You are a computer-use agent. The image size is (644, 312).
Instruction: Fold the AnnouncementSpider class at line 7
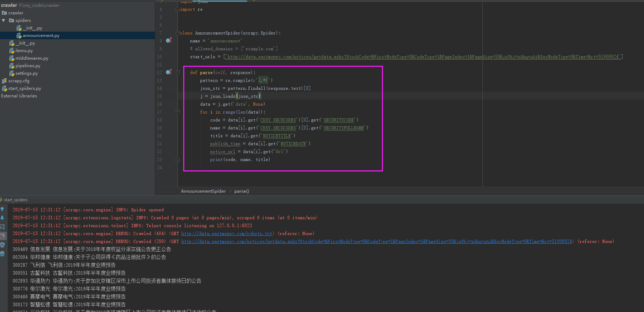click(177, 33)
